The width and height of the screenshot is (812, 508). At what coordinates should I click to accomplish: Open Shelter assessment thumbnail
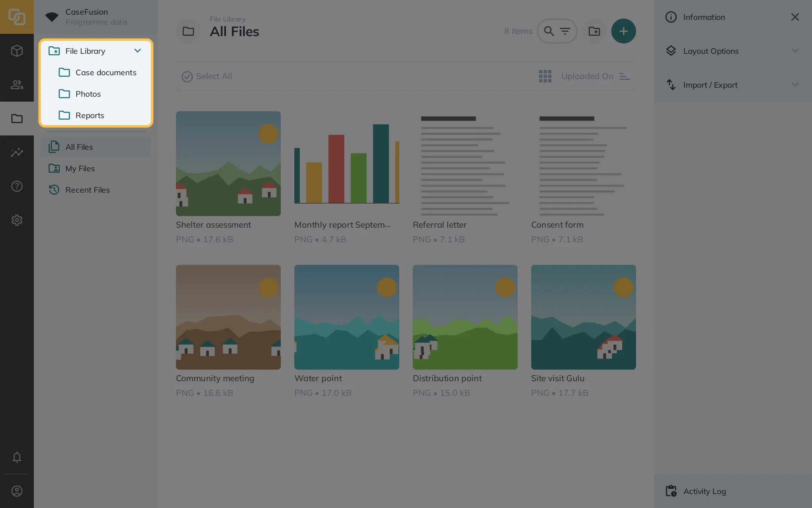[228, 163]
